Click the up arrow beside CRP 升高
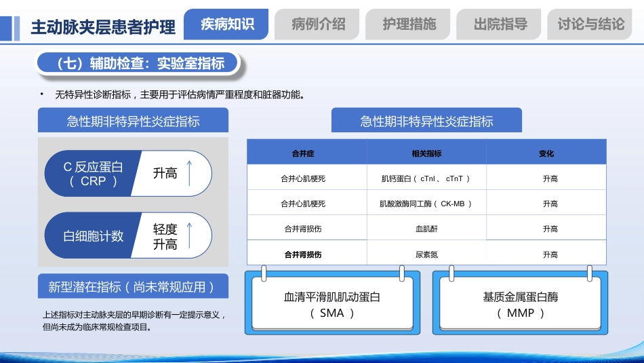This screenshot has height=363, width=644. click(x=189, y=173)
